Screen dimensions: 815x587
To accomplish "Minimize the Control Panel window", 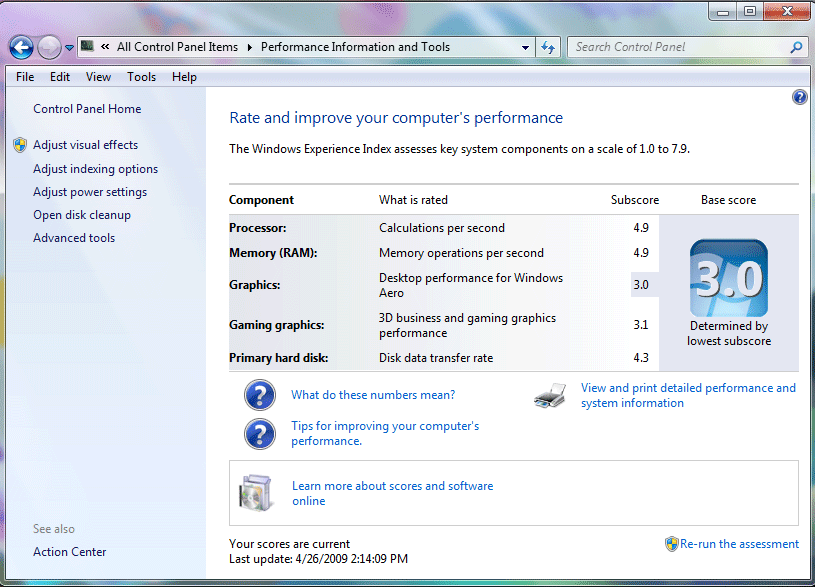I will 722,11.
